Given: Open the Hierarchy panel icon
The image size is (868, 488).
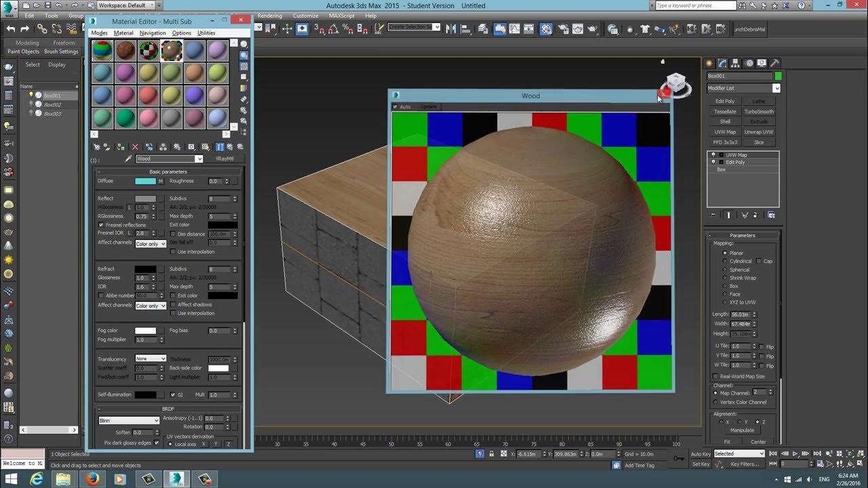Looking at the screenshot, I should [x=736, y=63].
